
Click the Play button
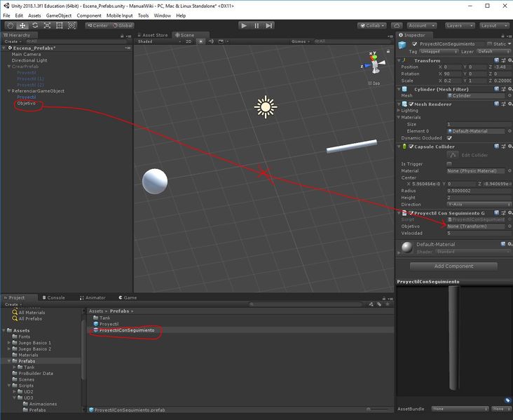(x=244, y=25)
